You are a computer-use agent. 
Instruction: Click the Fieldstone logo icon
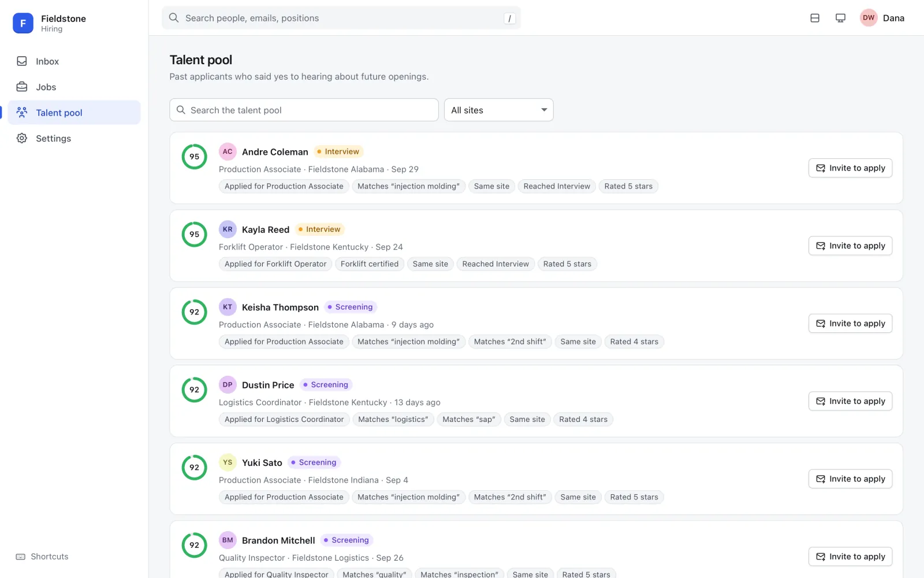pos(23,23)
